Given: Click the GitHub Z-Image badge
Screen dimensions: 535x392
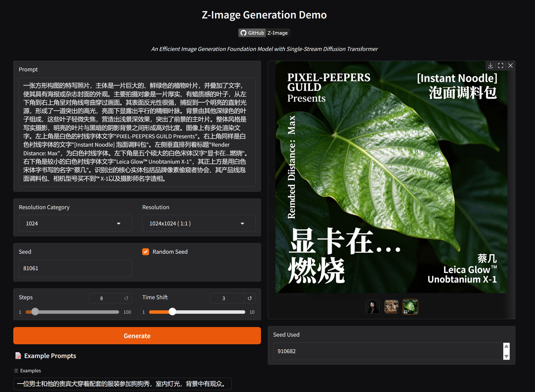Looking at the screenshot, I should 264,33.
